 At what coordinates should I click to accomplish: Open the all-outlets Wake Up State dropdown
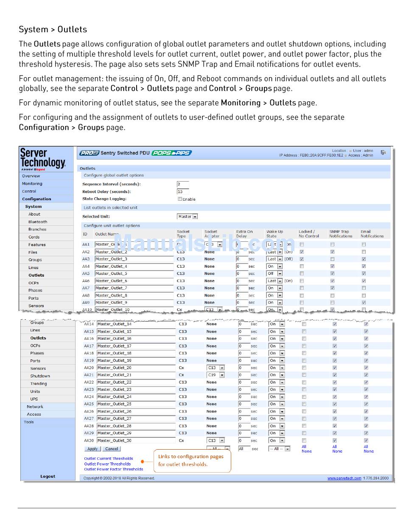click(x=279, y=449)
